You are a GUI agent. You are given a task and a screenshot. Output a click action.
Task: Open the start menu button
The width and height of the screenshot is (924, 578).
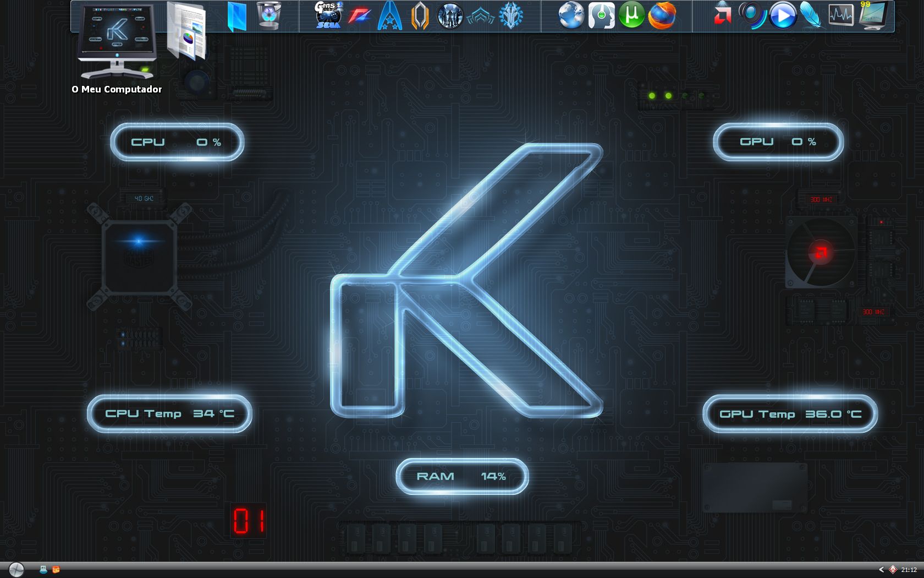tap(15, 570)
